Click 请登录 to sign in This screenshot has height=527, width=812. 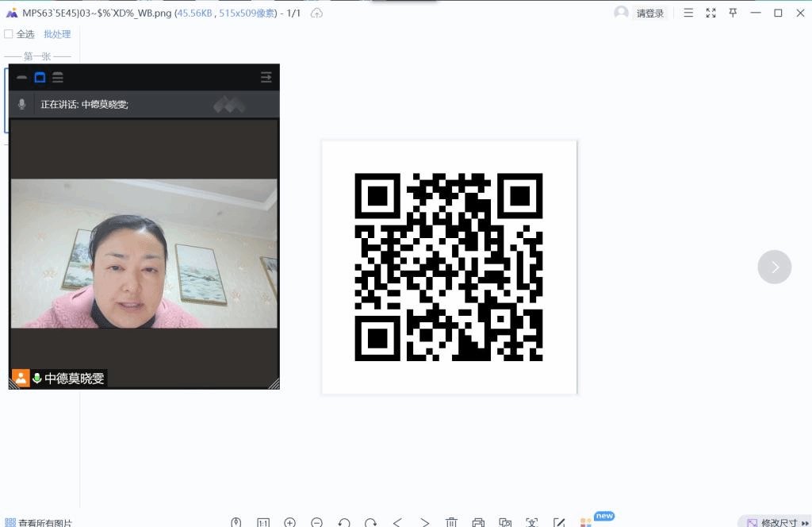coord(649,13)
